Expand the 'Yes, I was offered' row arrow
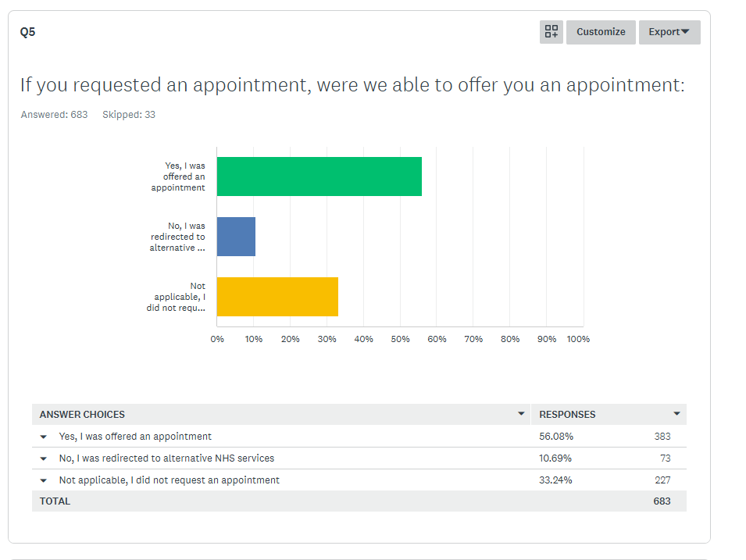The width and height of the screenshot is (746, 560). [44, 437]
